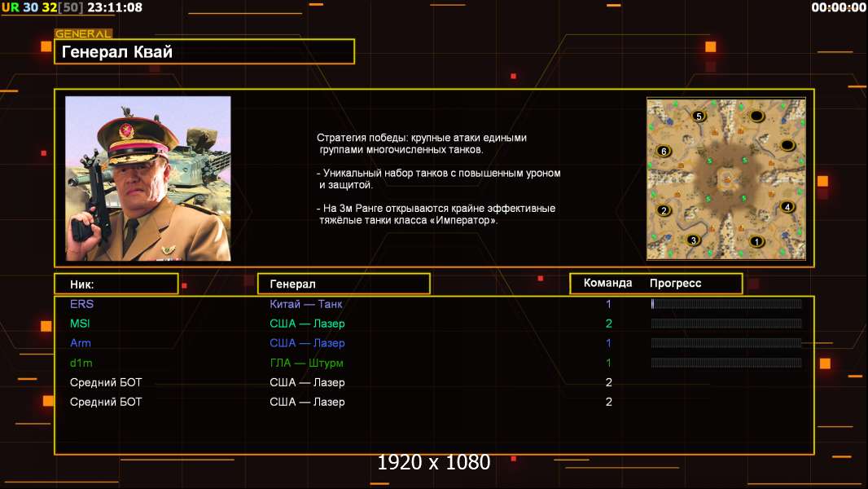868x489 pixels.
Task: Pick start position marker 4 on minimap
Action: [x=787, y=207]
